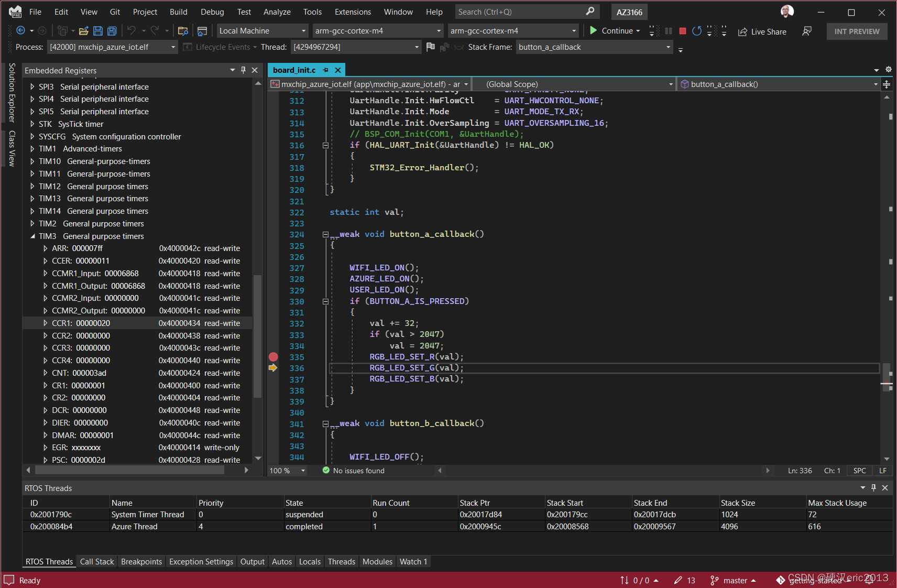Click the Open File folder icon
Image resolution: width=897 pixels, height=588 pixels.
click(x=83, y=31)
